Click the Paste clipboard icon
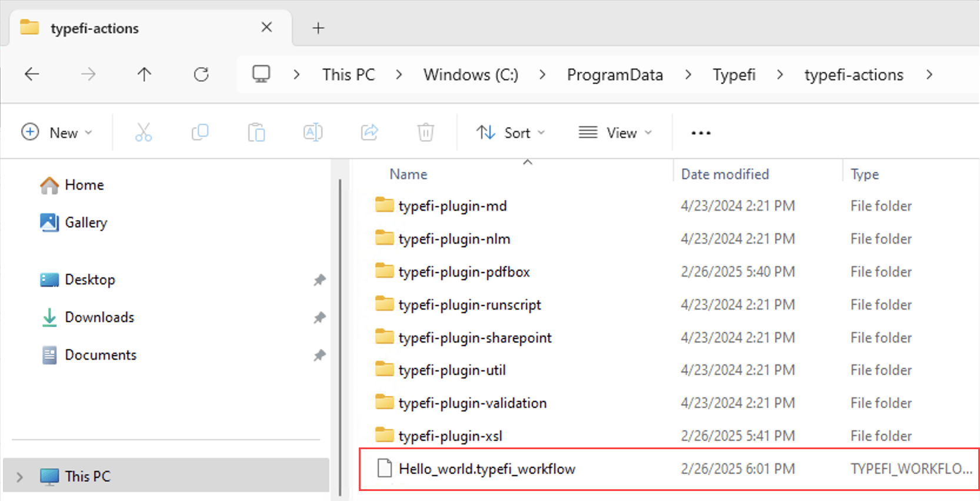The image size is (980, 501). 256,132
